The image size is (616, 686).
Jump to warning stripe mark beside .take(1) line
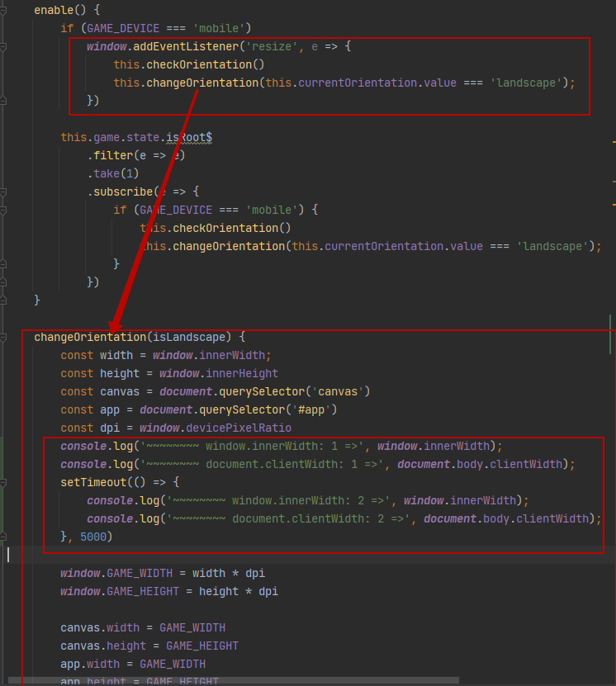click(x=614, y=181)
